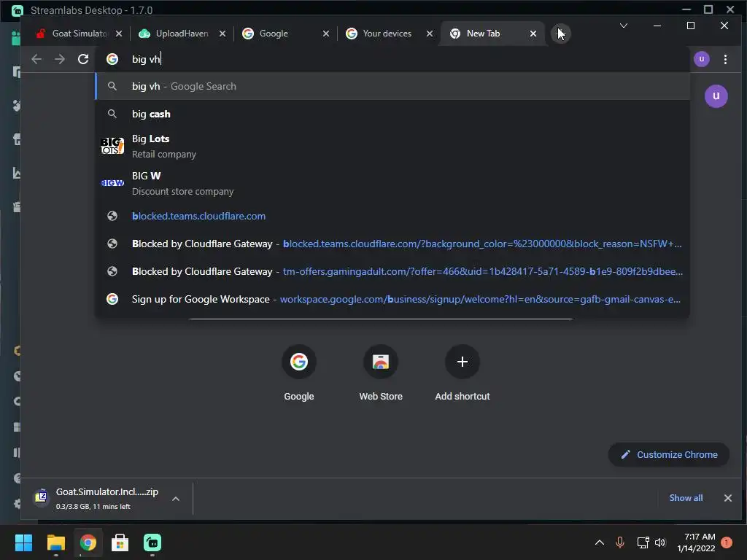Open the clock showing 7:17 AM
Image resolution: width=747 pixels, height=560 pixels.
[x=696, y=542]
